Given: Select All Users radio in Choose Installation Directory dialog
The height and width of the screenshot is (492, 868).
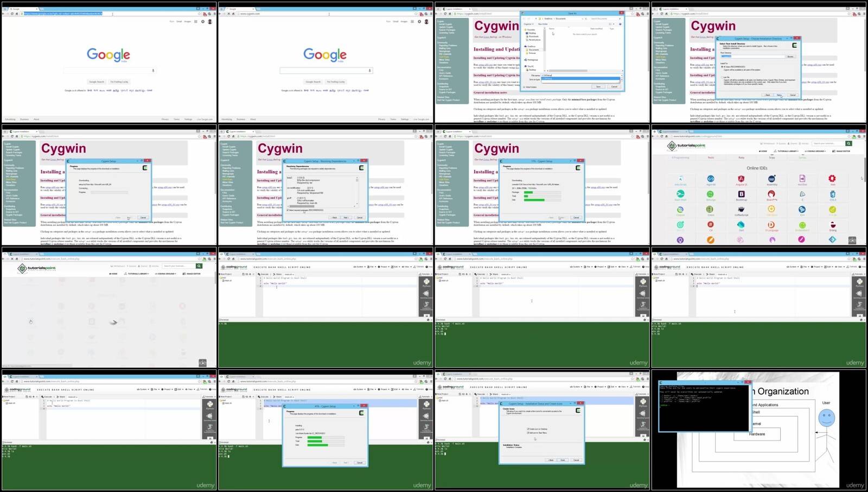Looking at the screenshot, I should pyautogui.click(x=722, y=67).
